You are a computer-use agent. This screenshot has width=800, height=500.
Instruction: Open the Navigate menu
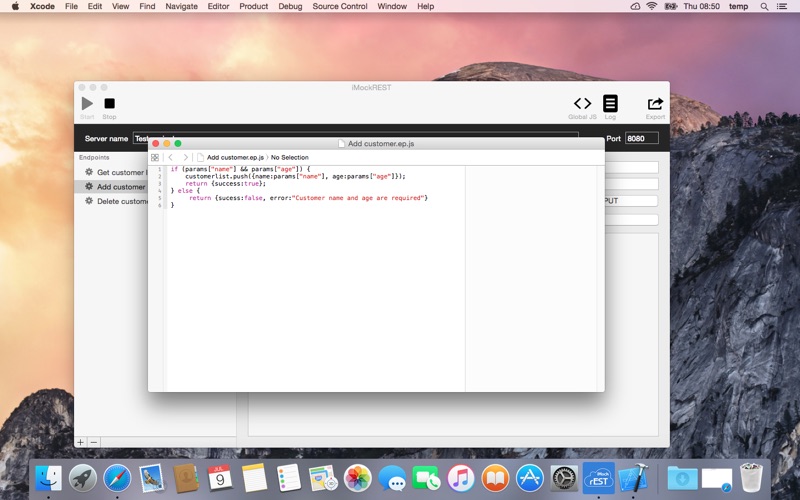[182, 6]
